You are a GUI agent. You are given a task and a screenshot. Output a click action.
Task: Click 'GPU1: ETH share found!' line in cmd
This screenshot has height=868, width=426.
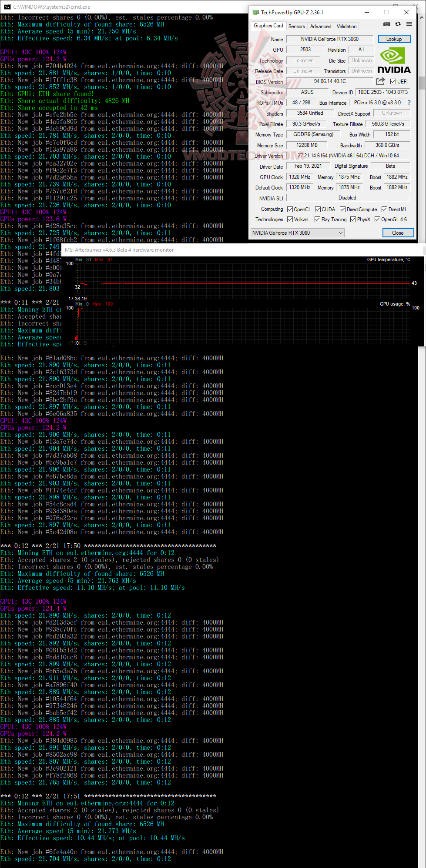click(47, 94)
